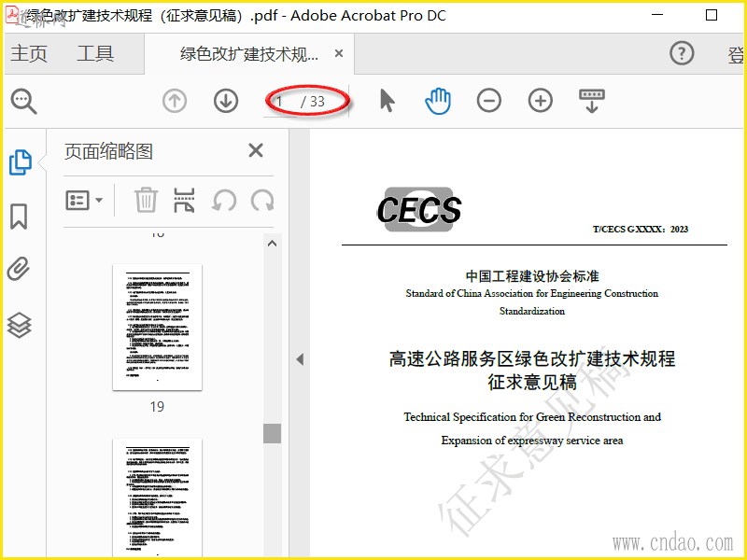The width and height of the screenshot is (747, 560).
Task: Toggle the page thumbnails sidebar icon
Action: pos(21,162)
